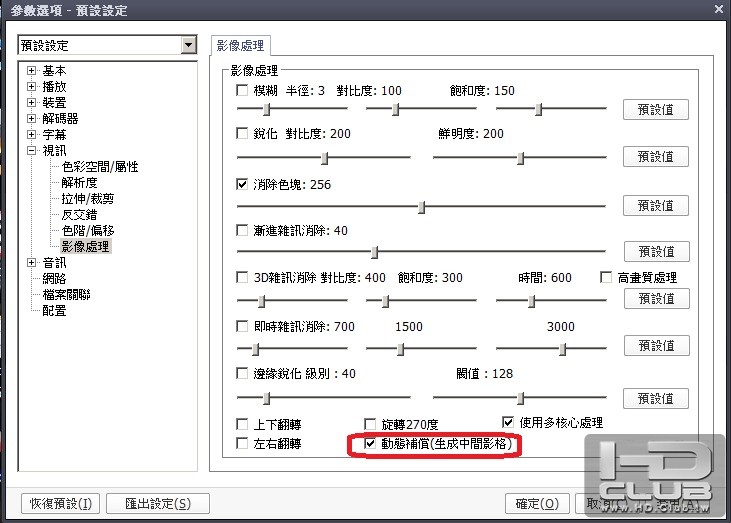Viewport: 731px width, 523px height.
Task: Reset 3D雜訊消除 with its 預設值 button
Action: [x=657, y=298]
